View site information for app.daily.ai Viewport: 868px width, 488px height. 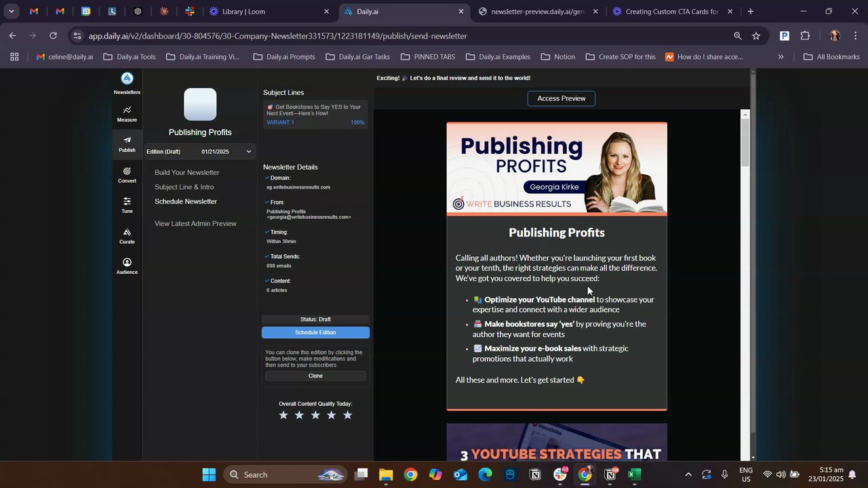coord(77,36)
